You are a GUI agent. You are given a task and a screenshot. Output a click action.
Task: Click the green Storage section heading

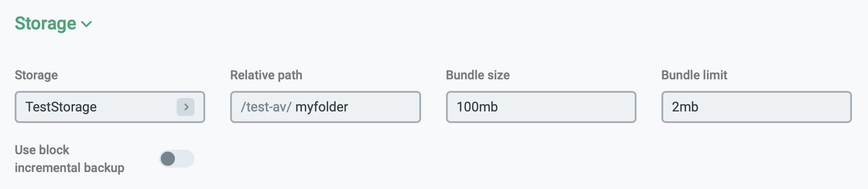point(45,24)
